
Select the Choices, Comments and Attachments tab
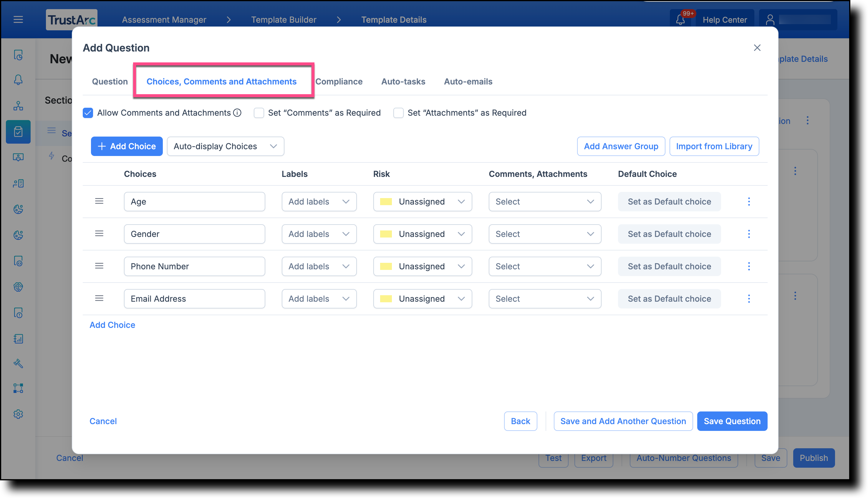221,82
